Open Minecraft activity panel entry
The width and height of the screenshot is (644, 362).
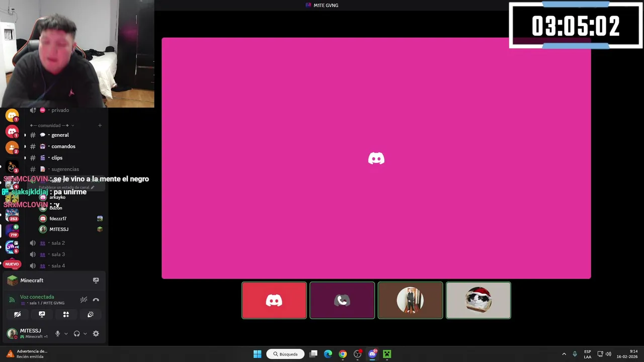tap(32, 281)
